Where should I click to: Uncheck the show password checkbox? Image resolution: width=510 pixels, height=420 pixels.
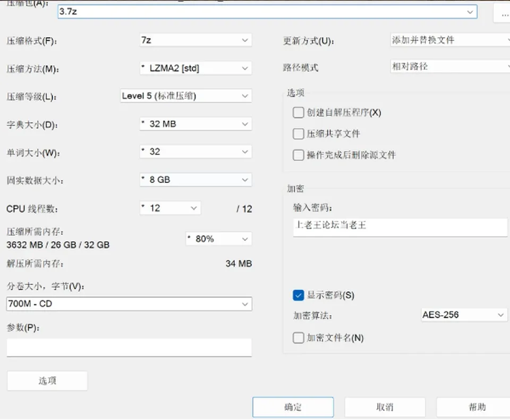click(298, 295)
